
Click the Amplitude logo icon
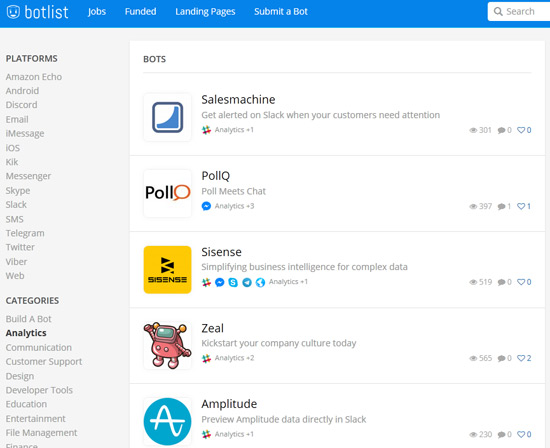pyautogui.click(x=167, y=421)
